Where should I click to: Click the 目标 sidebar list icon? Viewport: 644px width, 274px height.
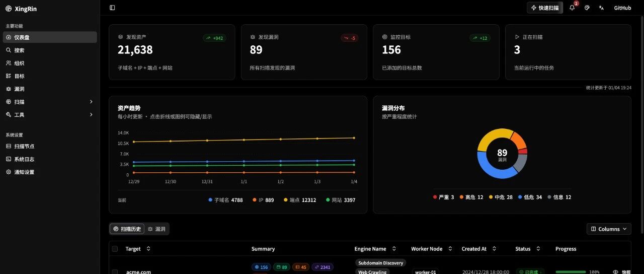(9, 76)
